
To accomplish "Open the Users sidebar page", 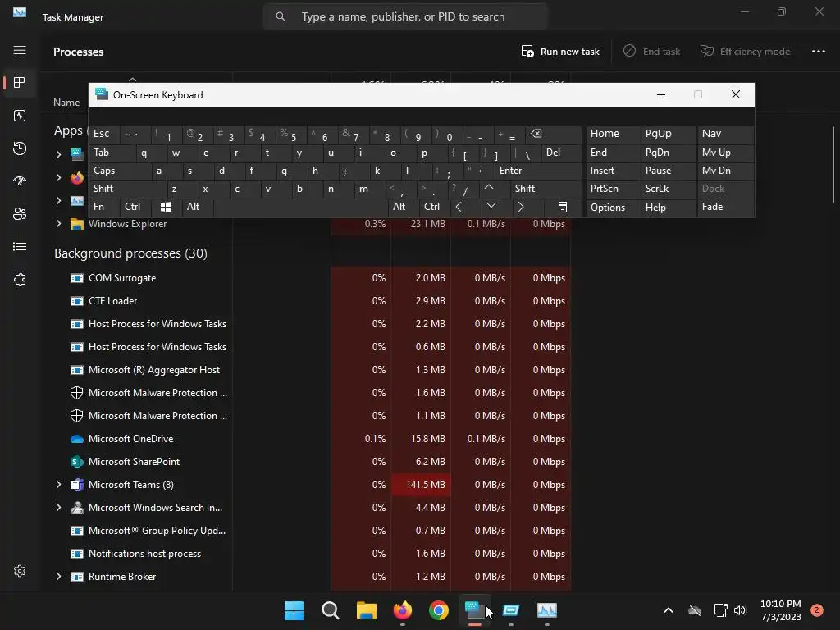I will (20, 214).
